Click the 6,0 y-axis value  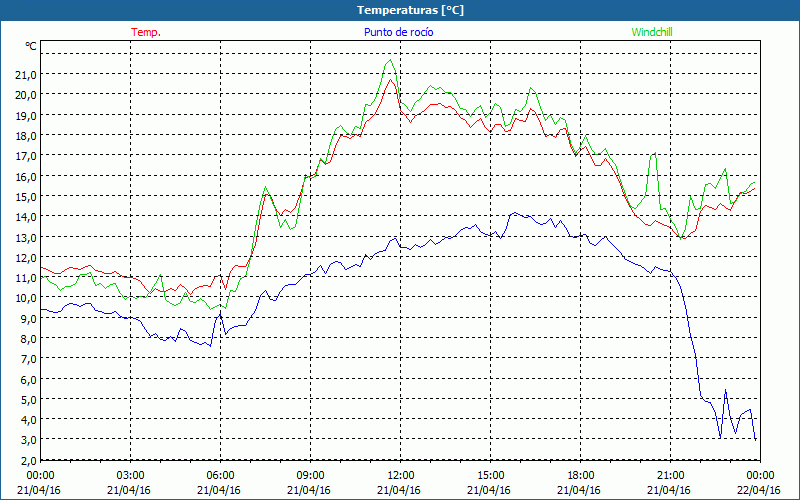[29, 379]
